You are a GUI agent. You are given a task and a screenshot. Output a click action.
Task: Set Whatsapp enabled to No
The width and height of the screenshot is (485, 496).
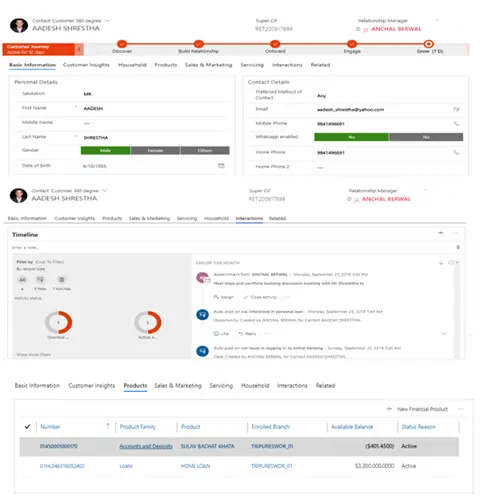(426, 137)
